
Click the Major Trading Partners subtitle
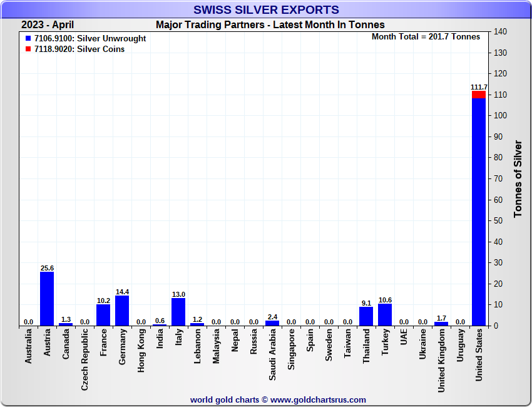coord(270,25)
